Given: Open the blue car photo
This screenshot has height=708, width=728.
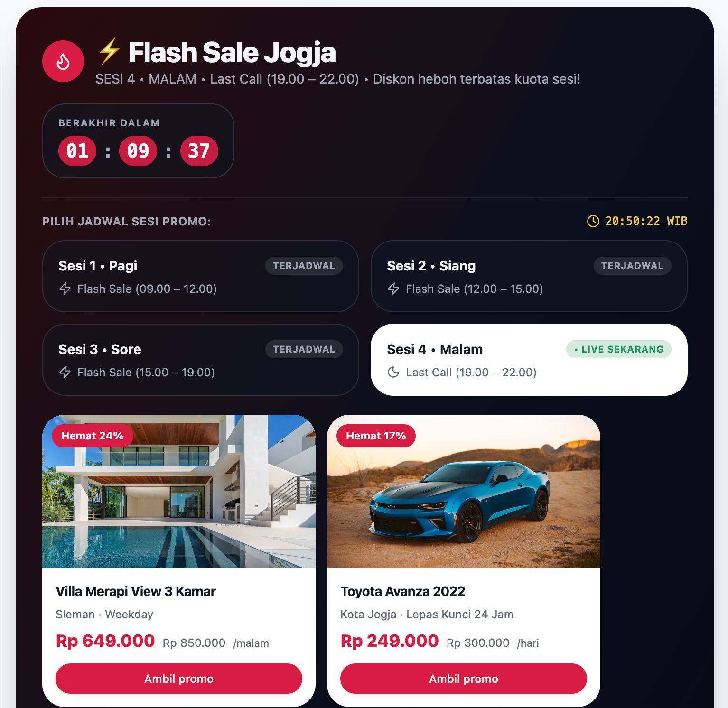Looking at the screenshot, I should (x=464, y=492).
